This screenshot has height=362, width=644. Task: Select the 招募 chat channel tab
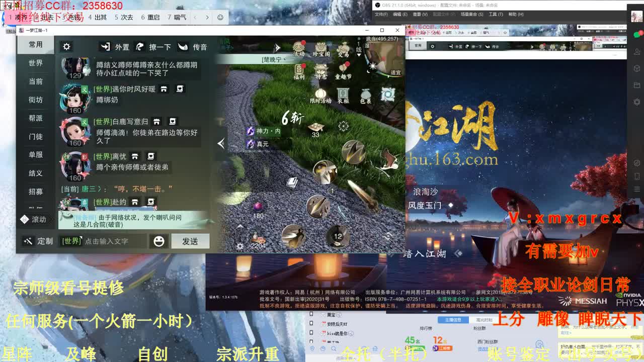pyautogui.click(x=36, y=192)
